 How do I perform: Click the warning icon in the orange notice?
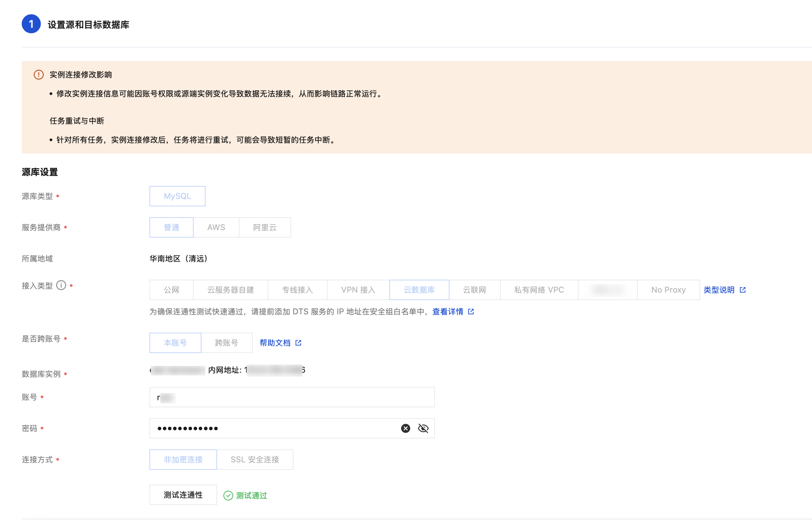pos(39,75)
